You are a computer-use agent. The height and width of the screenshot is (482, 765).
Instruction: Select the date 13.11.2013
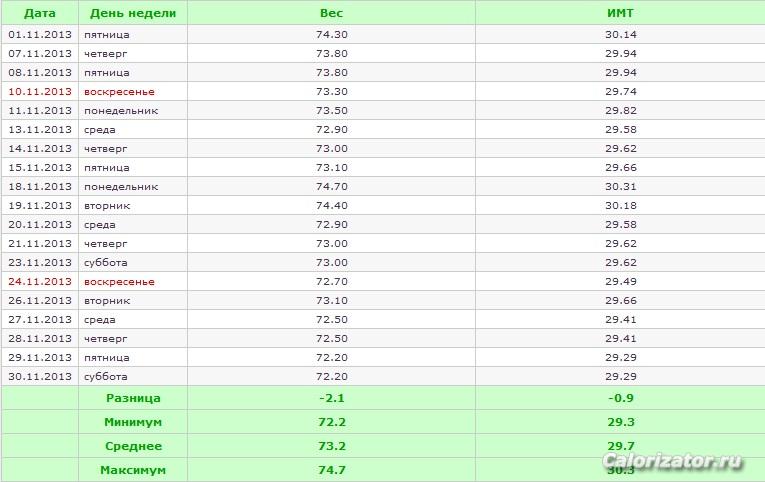click(40, 130)
